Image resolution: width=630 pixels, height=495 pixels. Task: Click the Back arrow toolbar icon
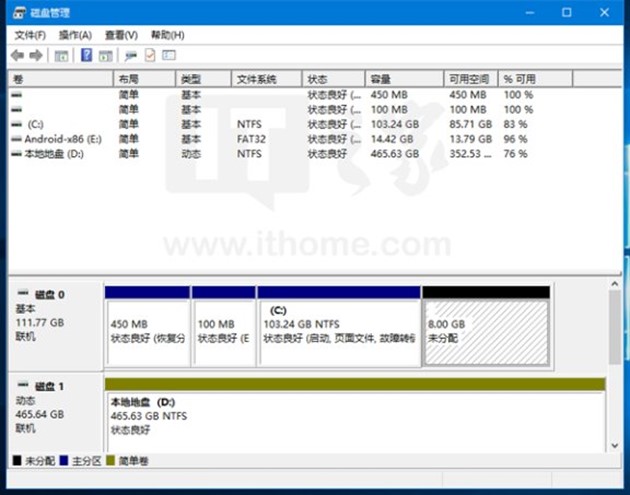[18, 56]
